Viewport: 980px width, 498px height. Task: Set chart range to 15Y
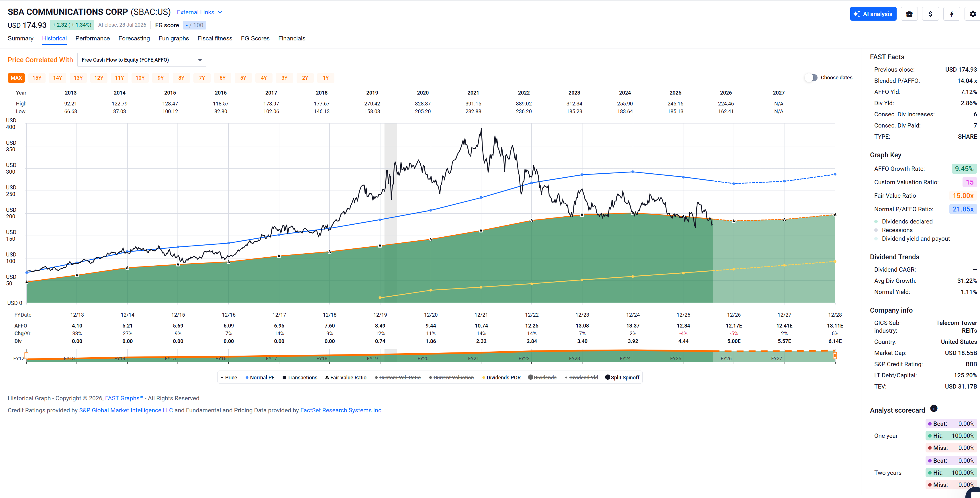[37, 78]
